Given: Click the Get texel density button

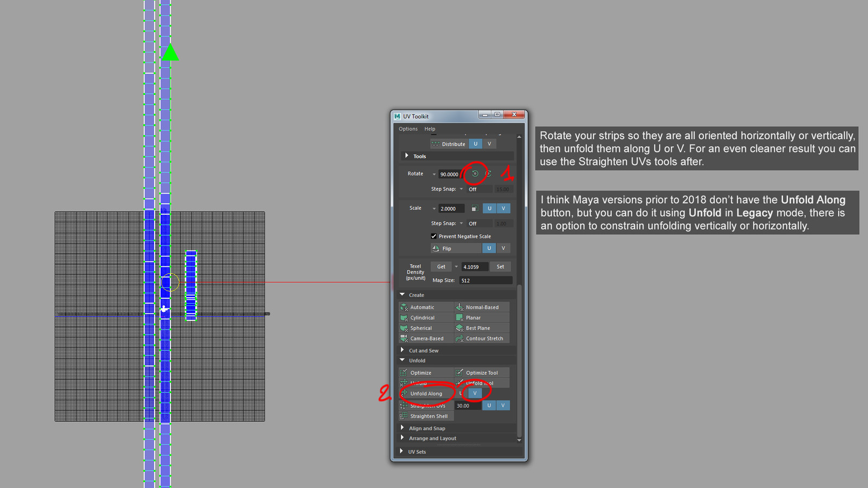Looking at the screenshot, I should 441,266.
